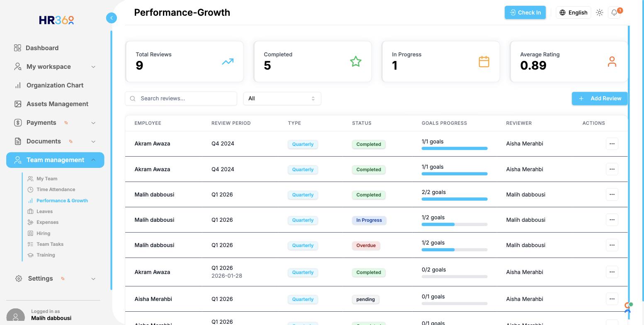Viewport: 644px width, 325px height.
Task: Open Organization Chart page
Action: [x=55, y=85]
